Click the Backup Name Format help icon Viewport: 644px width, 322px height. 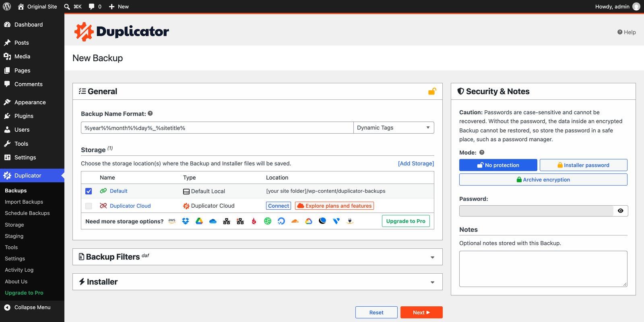(x=150, y=114)
